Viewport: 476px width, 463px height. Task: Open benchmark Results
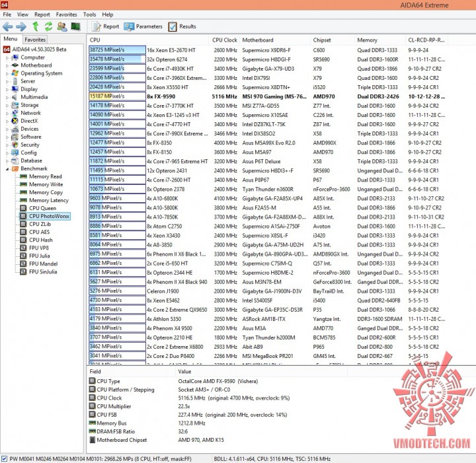coord(182,26)
